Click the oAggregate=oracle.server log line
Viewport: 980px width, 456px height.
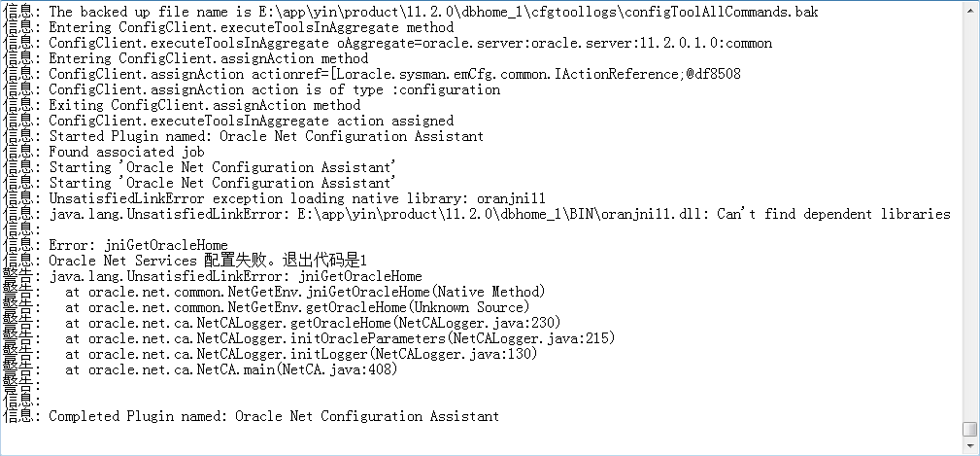click(x=388, y=43)
